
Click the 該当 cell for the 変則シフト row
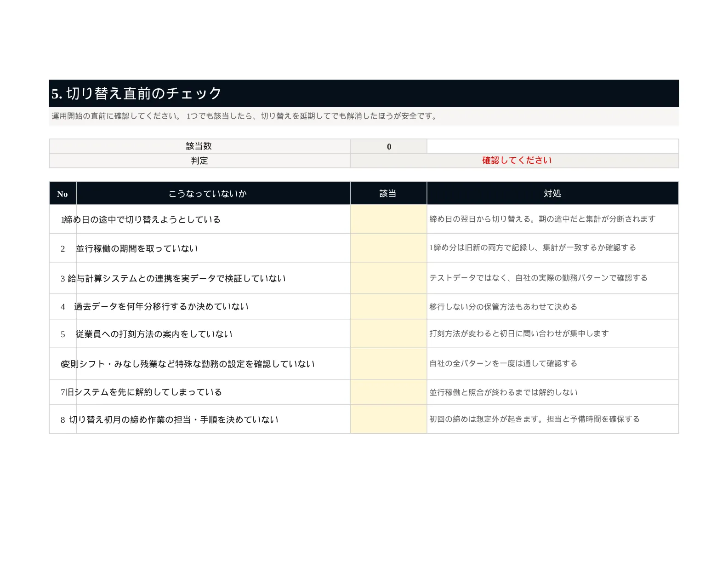[x=388, y=364]
